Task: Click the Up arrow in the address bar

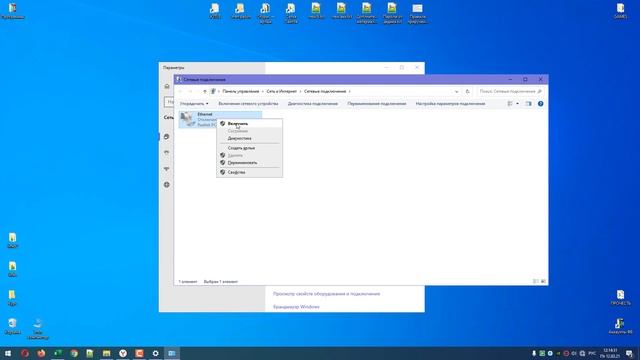Action: click(205, 91)
